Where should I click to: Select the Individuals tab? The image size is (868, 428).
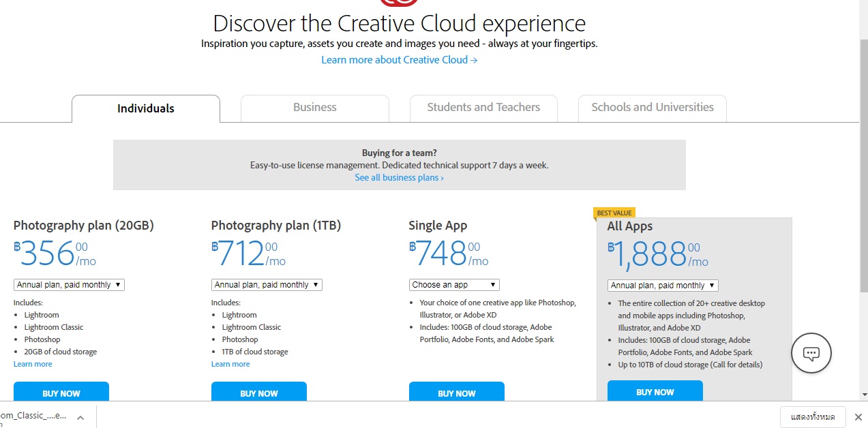(146, 108)
